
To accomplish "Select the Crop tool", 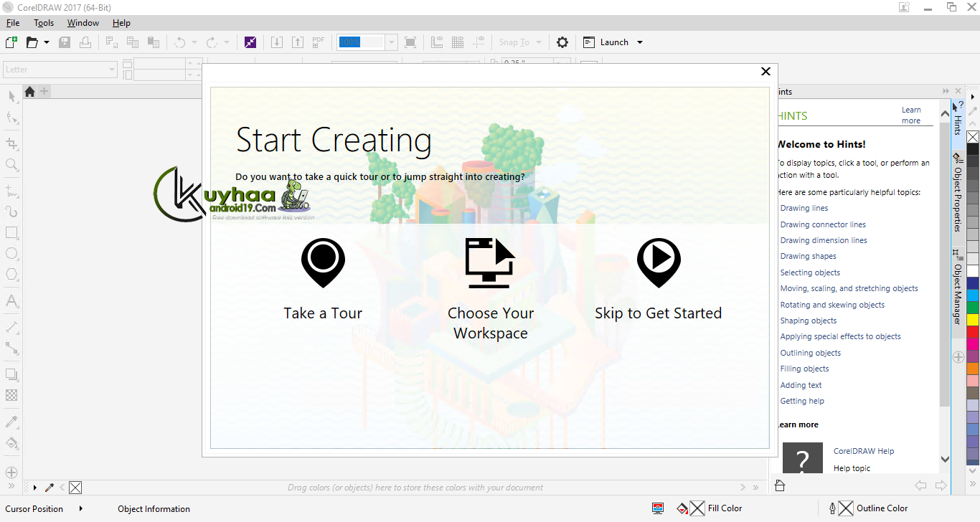I will [11, 143].
